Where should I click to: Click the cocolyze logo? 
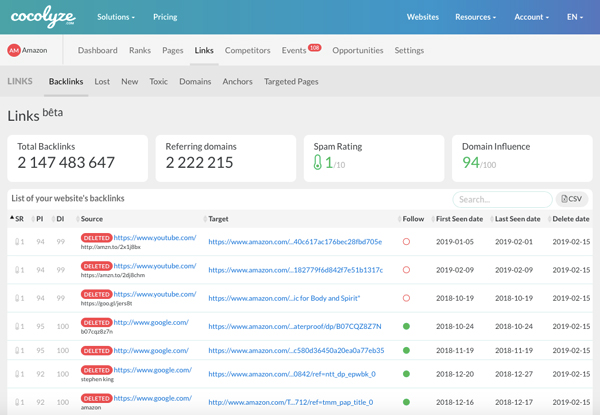coord(43,17)
